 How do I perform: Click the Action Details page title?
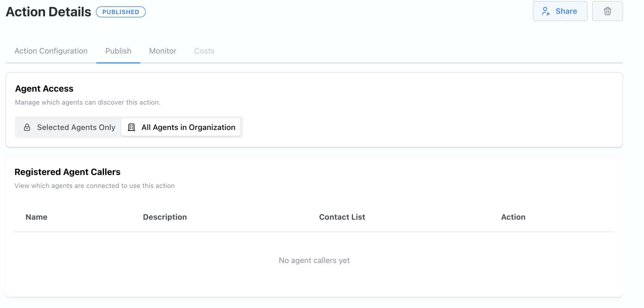48,12
